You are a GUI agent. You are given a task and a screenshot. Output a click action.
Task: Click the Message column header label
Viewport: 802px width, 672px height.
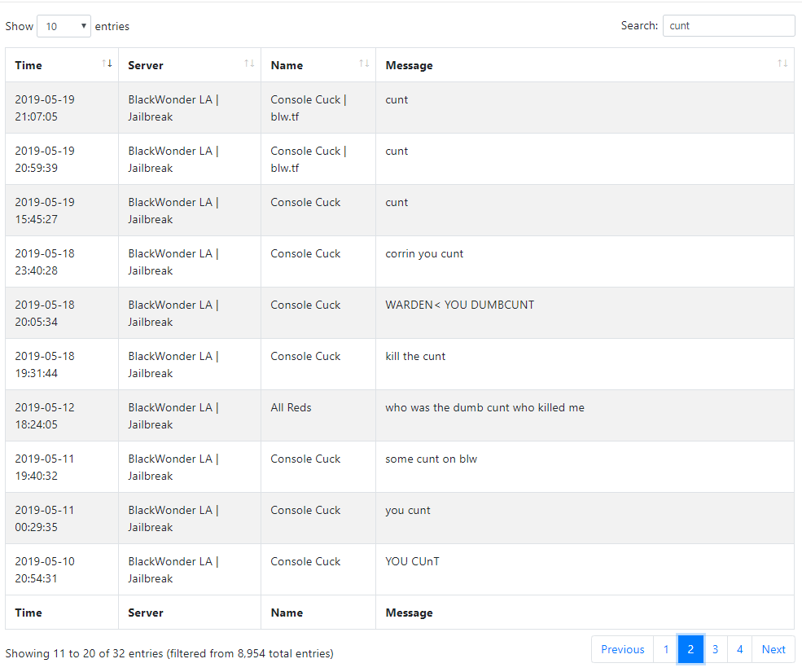coord(410,65)
